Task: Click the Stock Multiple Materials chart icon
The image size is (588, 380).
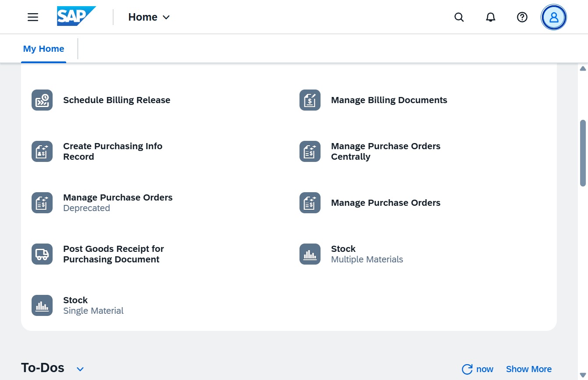Action: [310, 254]
